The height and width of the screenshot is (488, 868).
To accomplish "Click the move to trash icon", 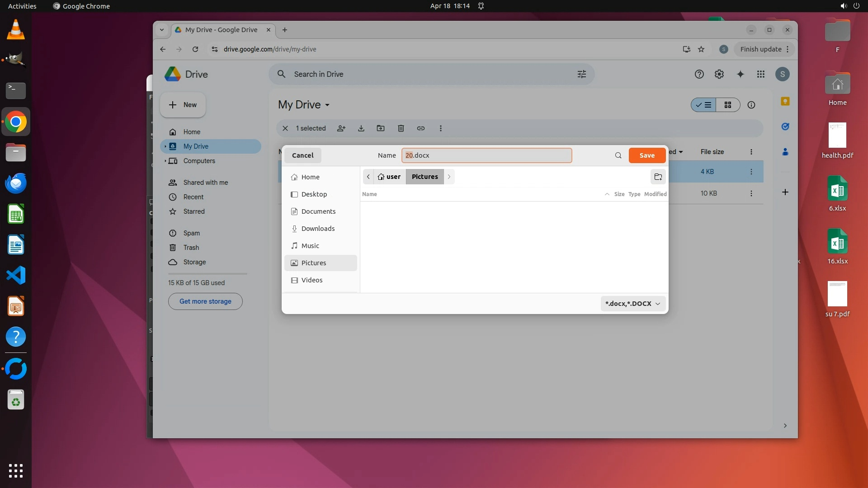I will 401,128.
